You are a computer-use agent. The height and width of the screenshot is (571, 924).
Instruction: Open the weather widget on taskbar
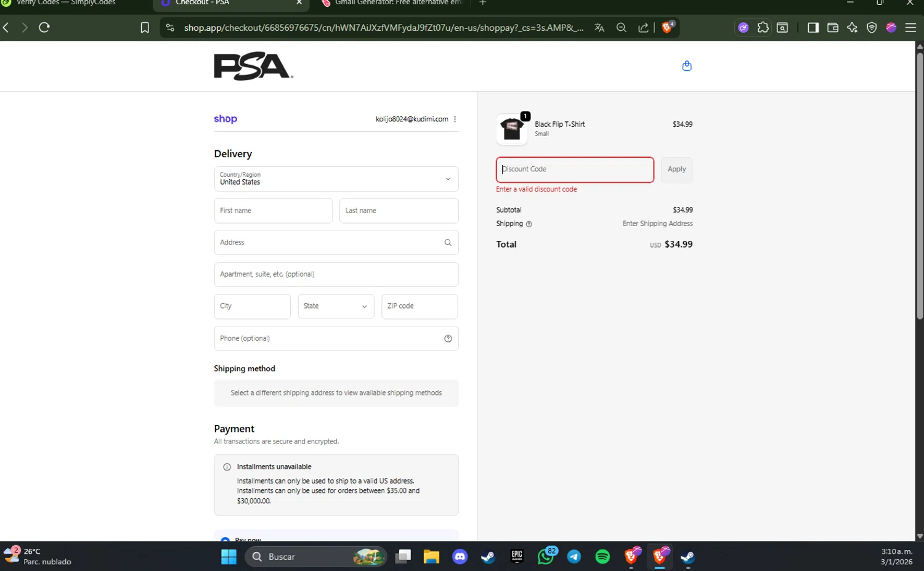(37, 556)
